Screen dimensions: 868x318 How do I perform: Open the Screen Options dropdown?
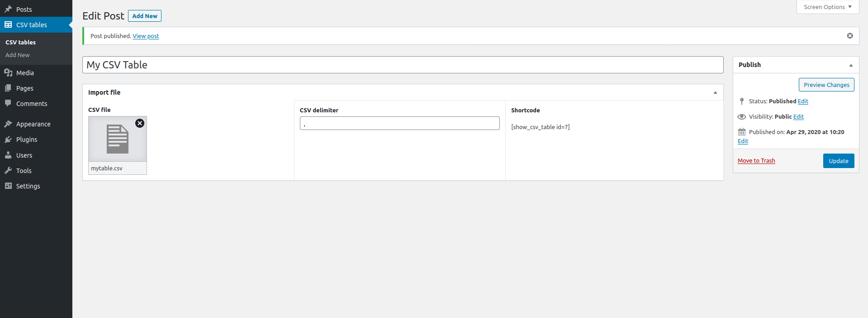tap(828, 7)
